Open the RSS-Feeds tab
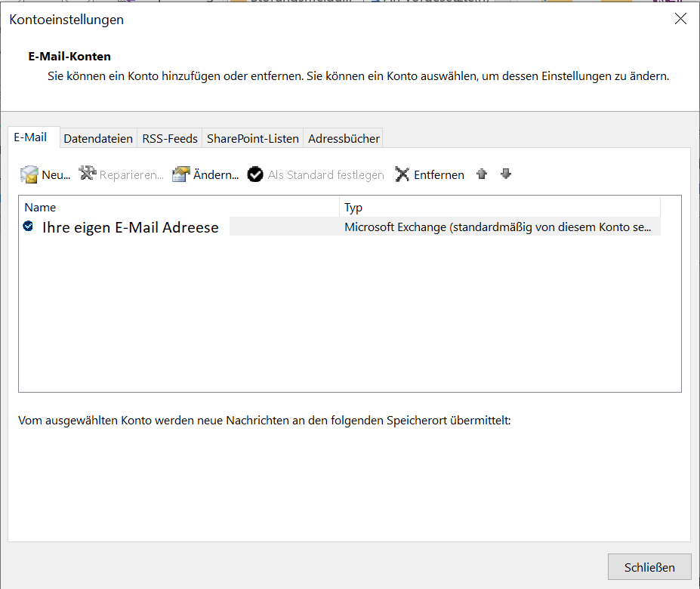 coord(169,137)
